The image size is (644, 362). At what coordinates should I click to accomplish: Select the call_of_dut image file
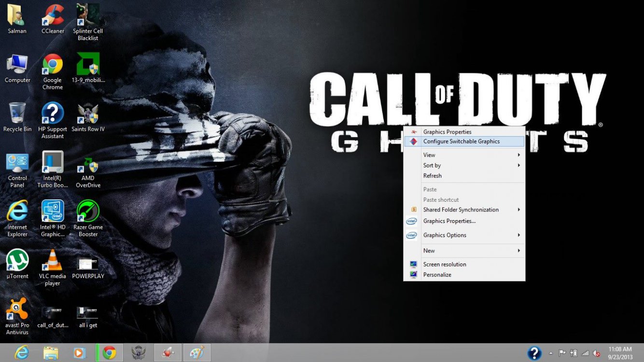53,317
